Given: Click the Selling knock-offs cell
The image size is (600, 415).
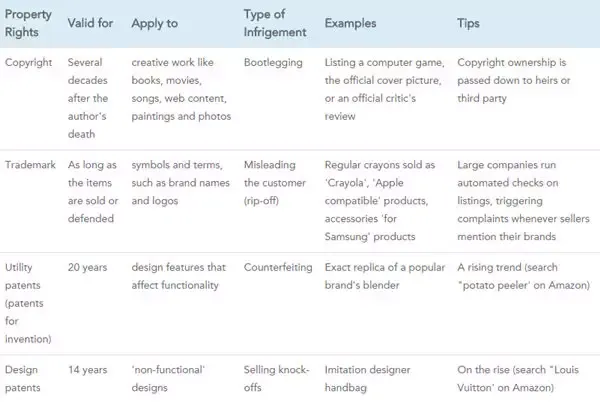Looking at the screenshot, I should 277,379.
